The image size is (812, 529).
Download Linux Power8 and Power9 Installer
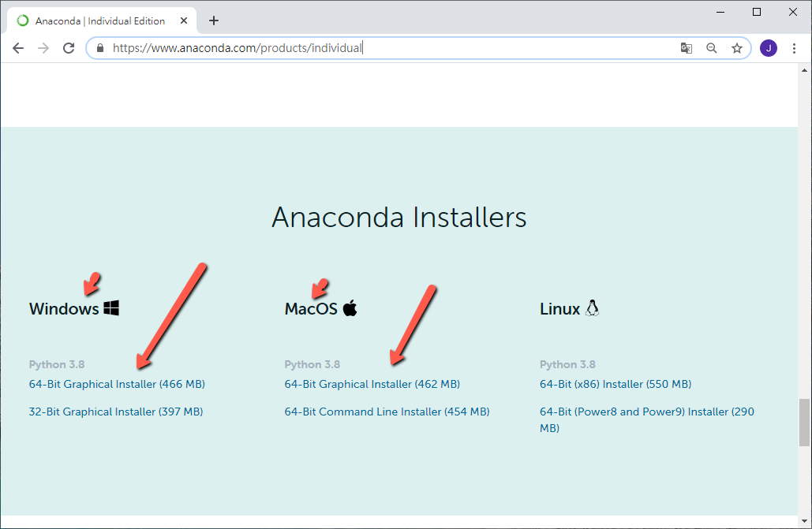(x=647, y=419)
